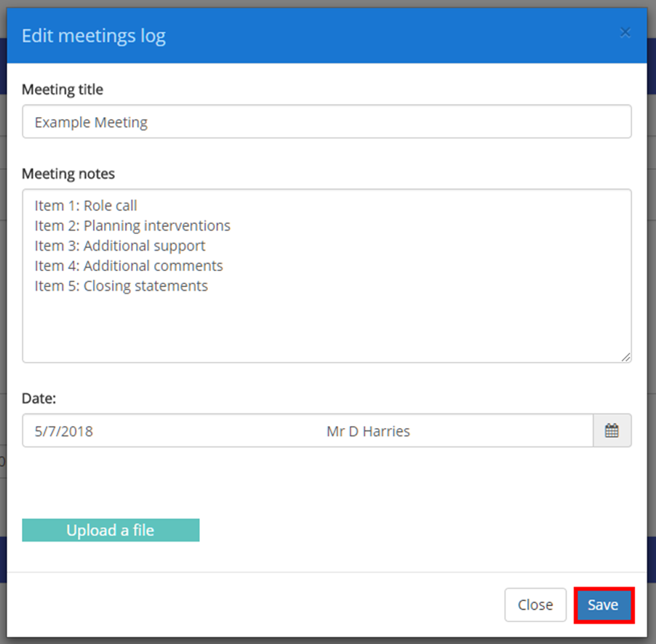Viewport: 656px width, 644px height.
Task: Click inside the Meeting title field
Action: [x=327, y=121]
